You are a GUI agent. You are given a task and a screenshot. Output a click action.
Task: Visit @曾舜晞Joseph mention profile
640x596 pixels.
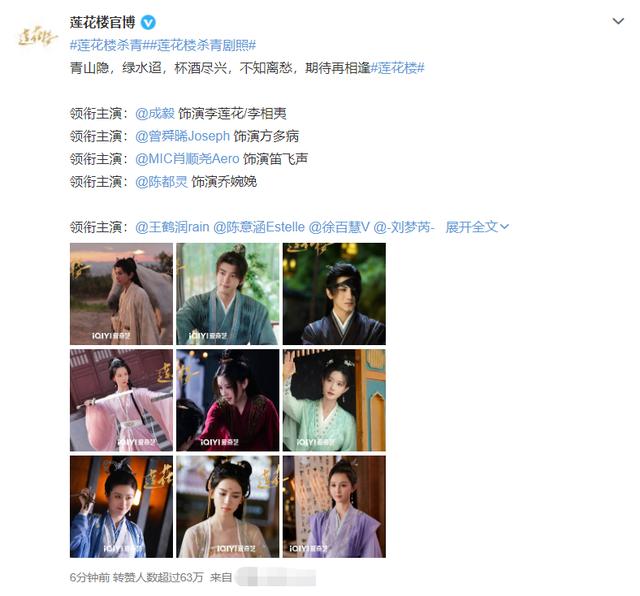point(182,136)
